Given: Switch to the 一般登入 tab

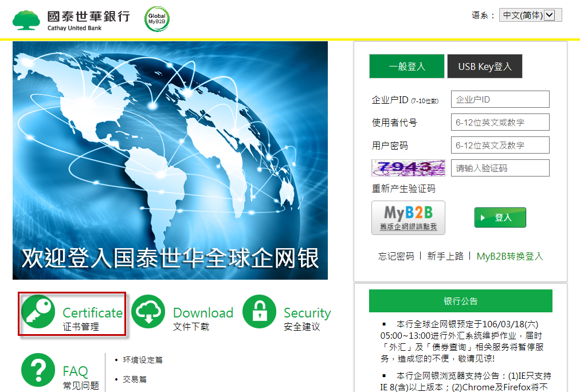Looking at the screenshot, I should (x=407, y=66).
